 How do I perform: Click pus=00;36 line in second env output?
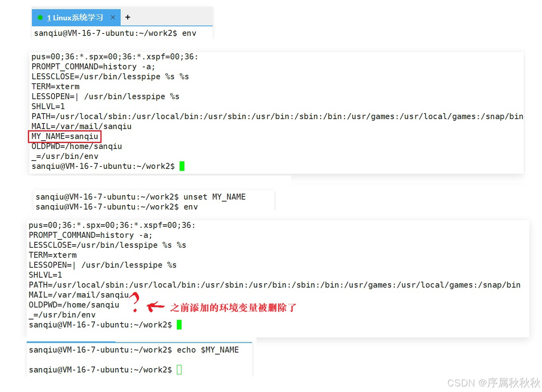coord(112,225)
